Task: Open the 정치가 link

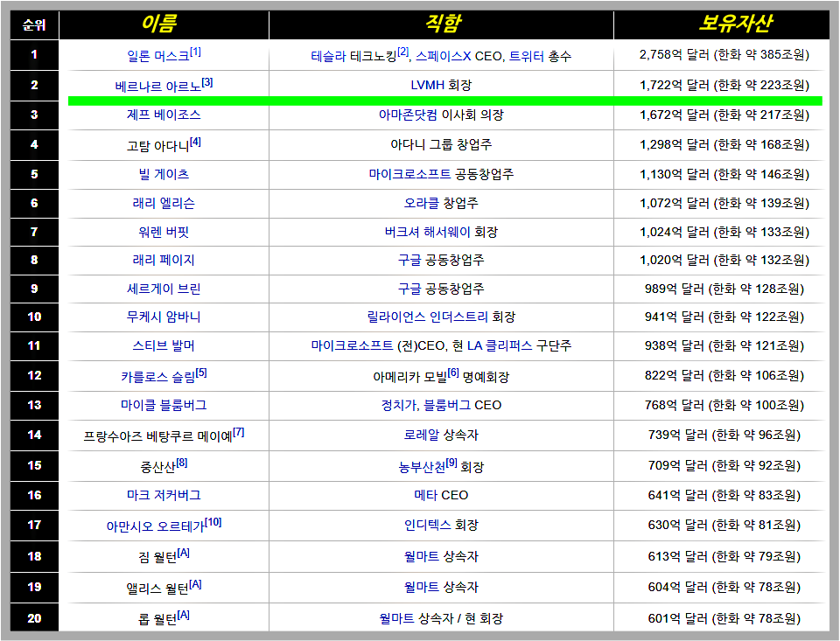Action: coord(399,405)
